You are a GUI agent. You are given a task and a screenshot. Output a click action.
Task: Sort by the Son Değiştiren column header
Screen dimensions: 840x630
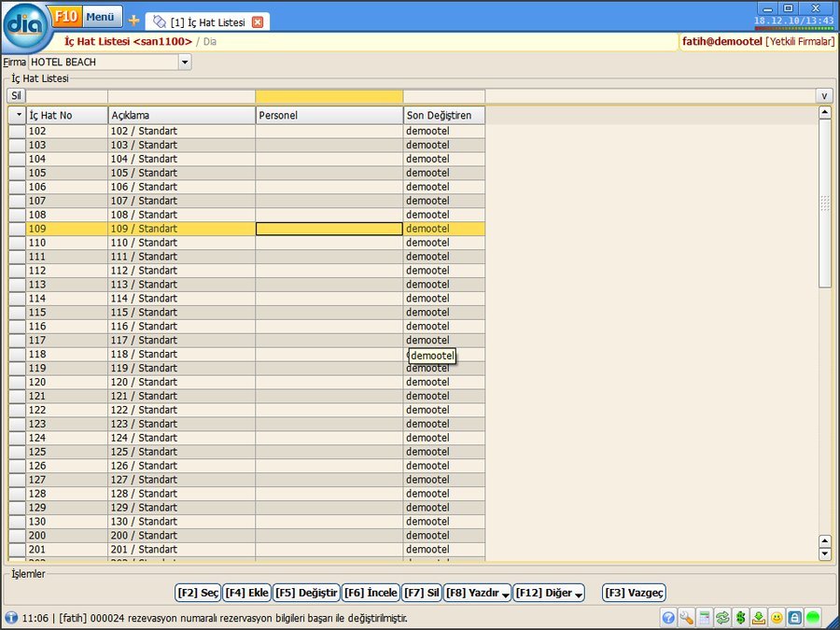coord(444,115)
